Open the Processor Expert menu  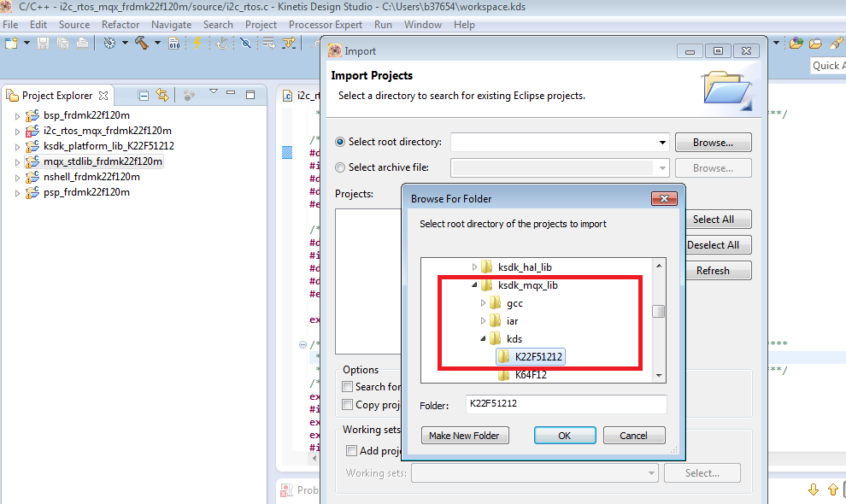click(326, 25)
